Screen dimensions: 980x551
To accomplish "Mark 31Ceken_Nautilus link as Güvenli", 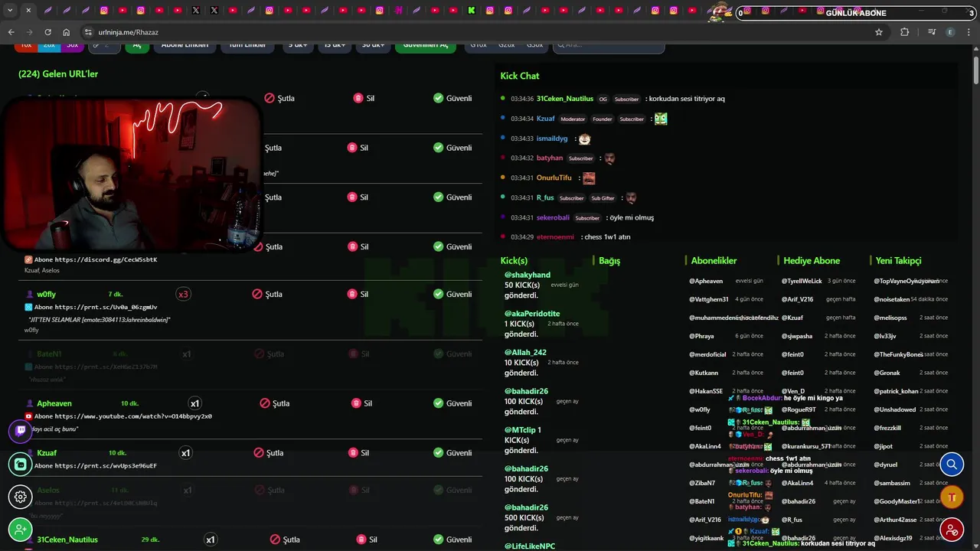I will click(x=452, y=540).
